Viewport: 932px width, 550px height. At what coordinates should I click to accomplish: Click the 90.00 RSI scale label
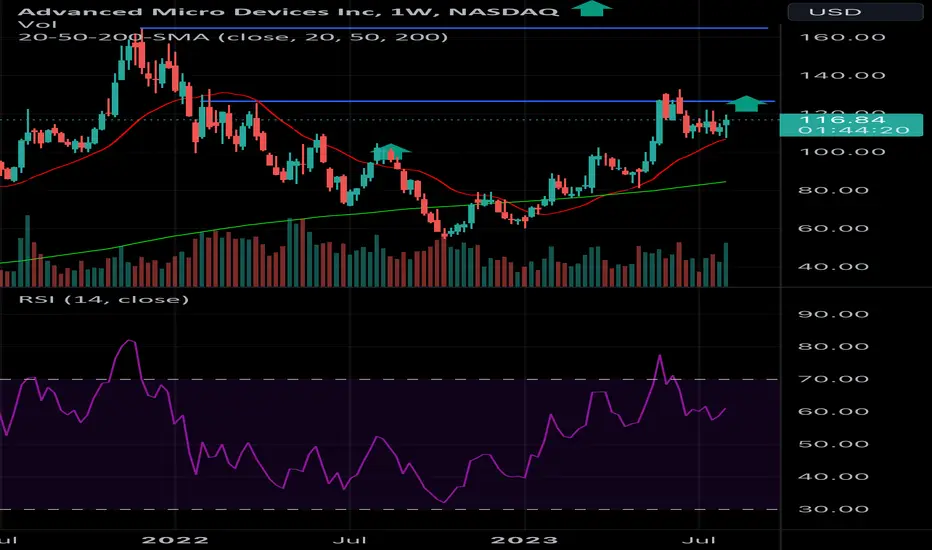(x=833, y=314)
